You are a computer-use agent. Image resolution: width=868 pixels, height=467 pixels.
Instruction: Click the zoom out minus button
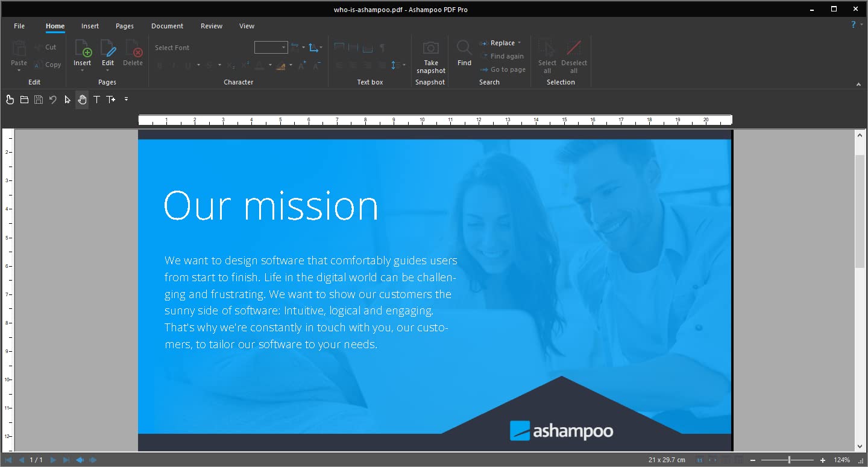click(x=753, y=460)
